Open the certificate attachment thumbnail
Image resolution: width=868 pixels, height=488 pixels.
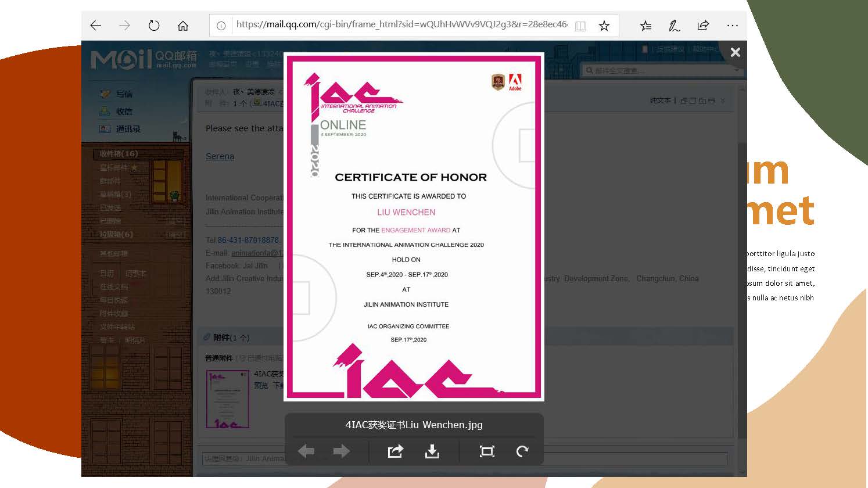(x=228, y=399)
